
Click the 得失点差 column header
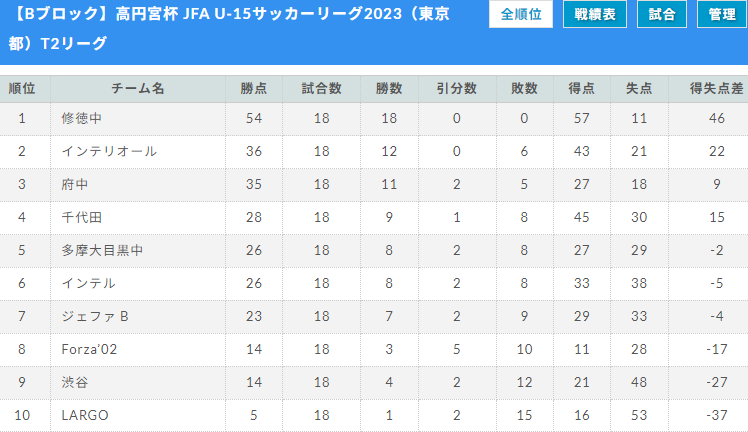(716, 89)
